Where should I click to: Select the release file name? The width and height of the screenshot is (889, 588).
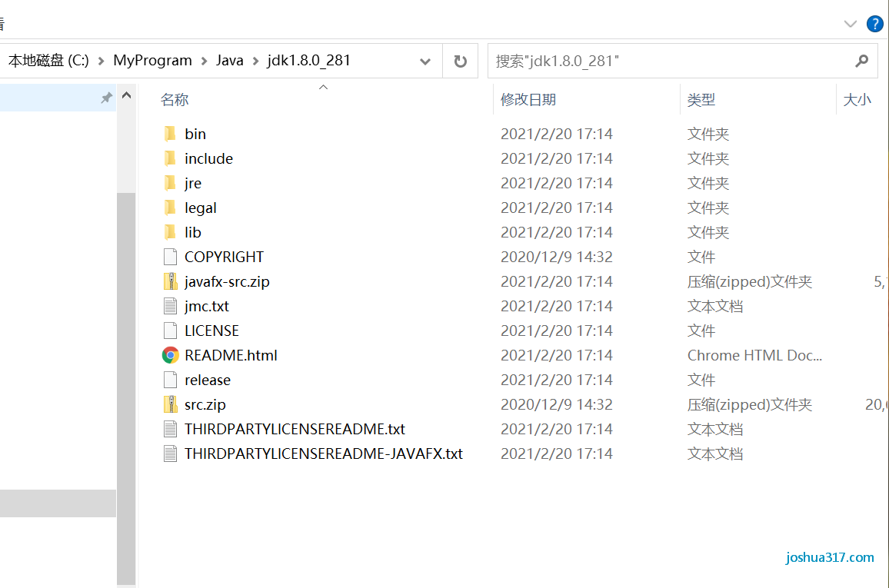[208, 380]
